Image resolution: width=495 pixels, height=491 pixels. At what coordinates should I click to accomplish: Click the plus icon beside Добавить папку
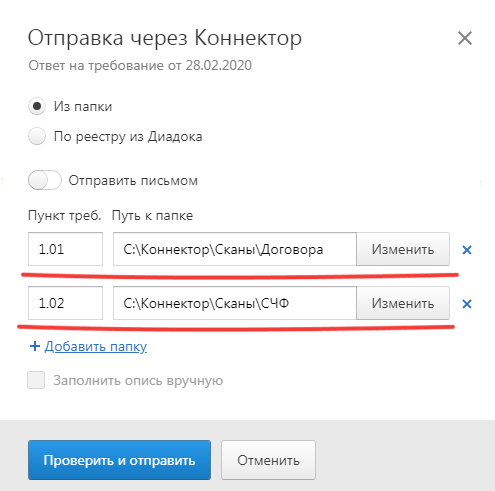click(35, 346)
